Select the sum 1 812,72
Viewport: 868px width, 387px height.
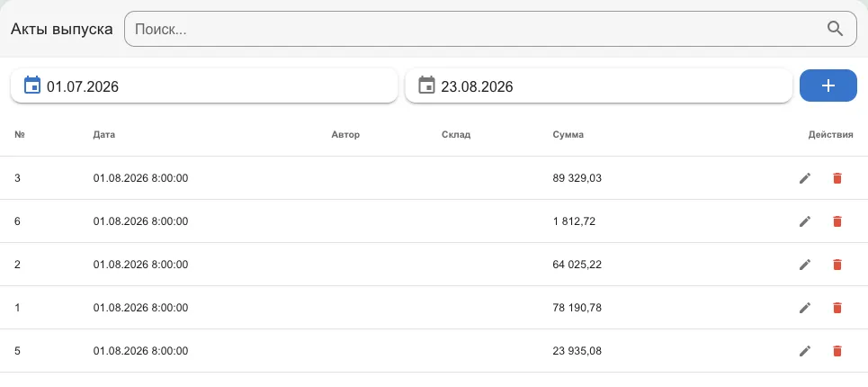[x=574, y=221]
